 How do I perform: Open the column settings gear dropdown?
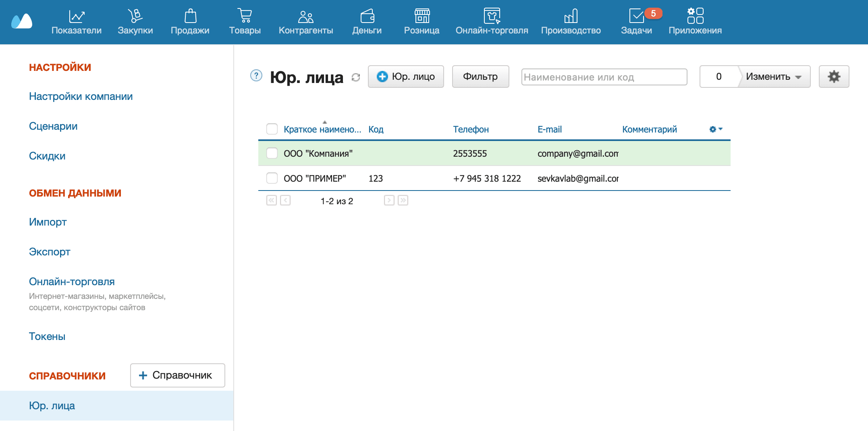(716, 129)
